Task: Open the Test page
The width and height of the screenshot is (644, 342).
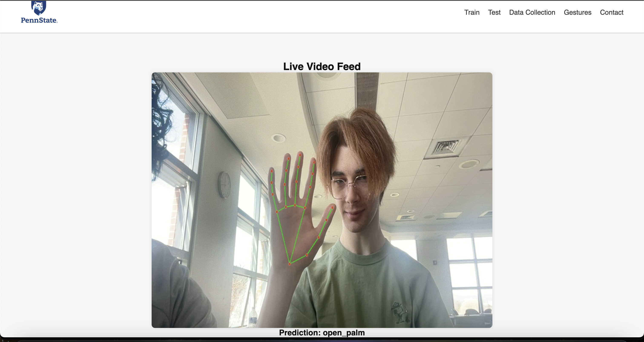Action: (x=494, y=13)
